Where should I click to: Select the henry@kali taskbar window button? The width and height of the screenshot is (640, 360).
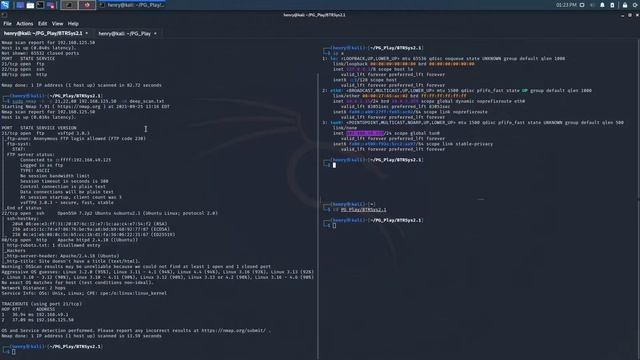coord(132,5)
